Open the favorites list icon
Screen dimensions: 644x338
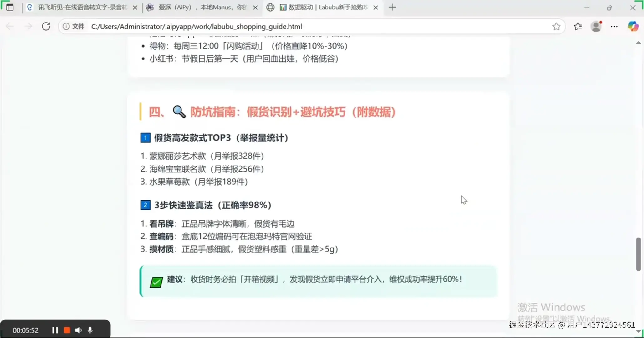coord(578,27)
